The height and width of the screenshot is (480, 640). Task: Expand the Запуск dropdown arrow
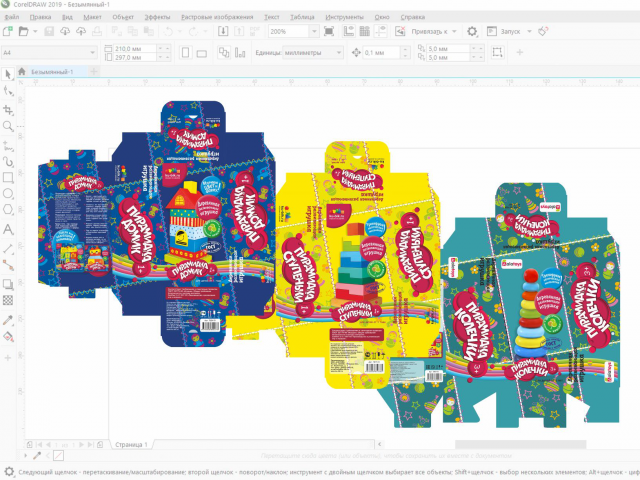(x=529, y=31)
